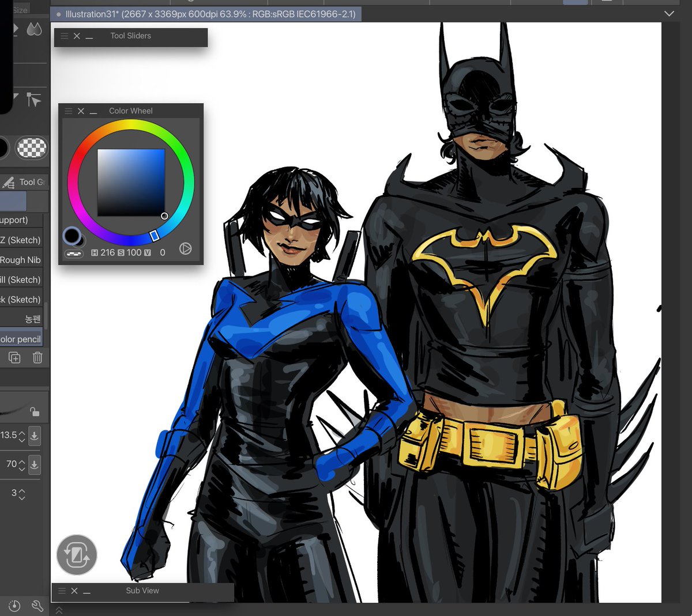Viewport: 692px width, 616px height.
Task: Click the Tool Sliders panel title
Action: [x=131, y=36]
